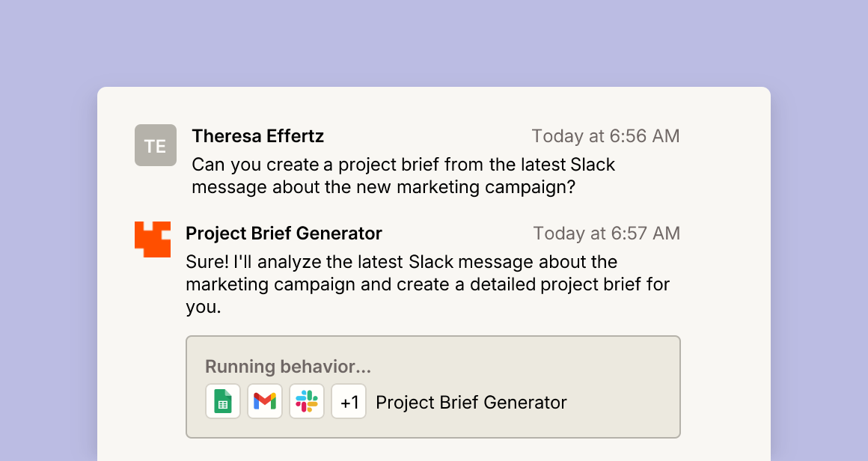The height and width of the screenshot is (461, 868).
Task: Click Project Brief Generator label in behavior card
Action: click(471, 403)
